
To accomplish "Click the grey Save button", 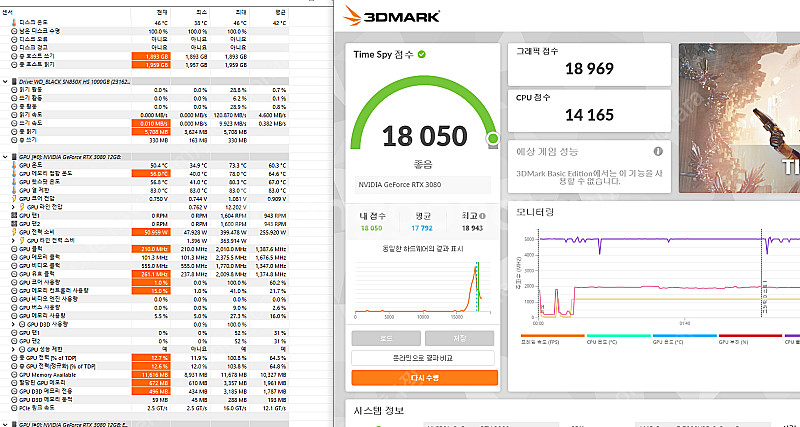I will click(460, 338).
